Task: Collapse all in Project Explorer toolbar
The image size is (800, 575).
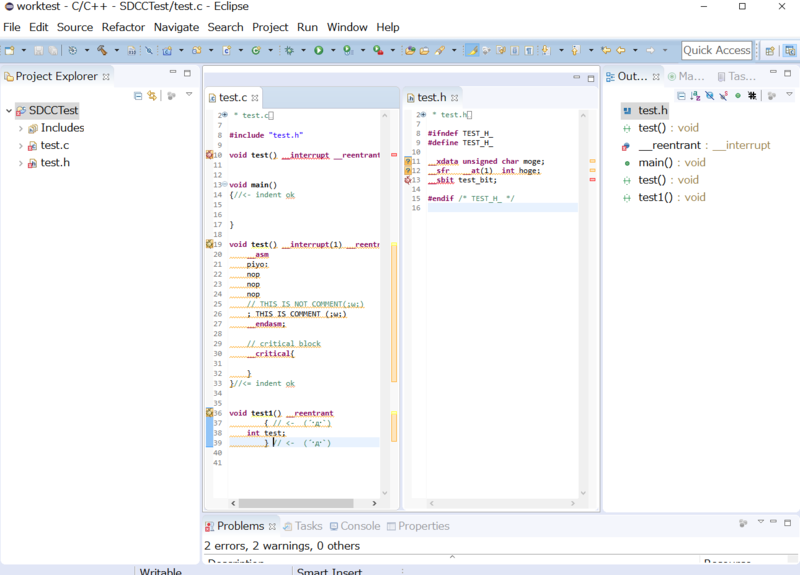Action: tap(138, 95)
